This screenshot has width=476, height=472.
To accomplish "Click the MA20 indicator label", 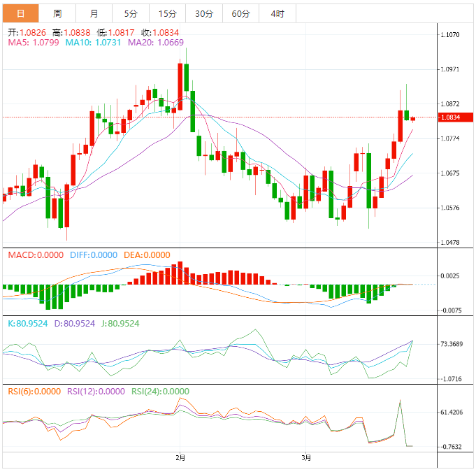I will tap(156, 43).
